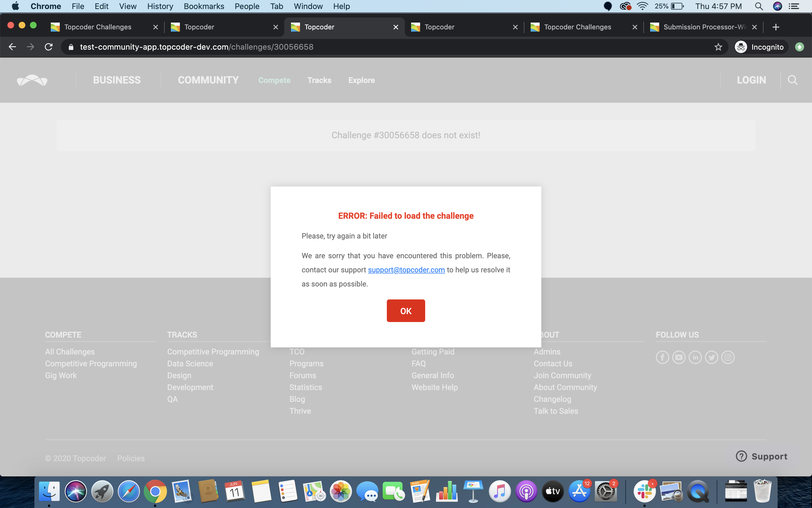Open the Bookmarks menu
Screen dimensions: 812x508
[204, 6]
